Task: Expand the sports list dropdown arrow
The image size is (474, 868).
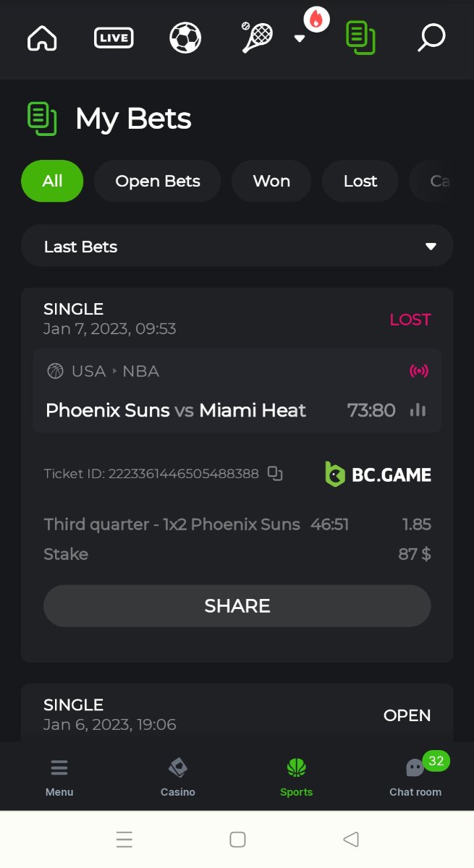Action: (300, 39)
